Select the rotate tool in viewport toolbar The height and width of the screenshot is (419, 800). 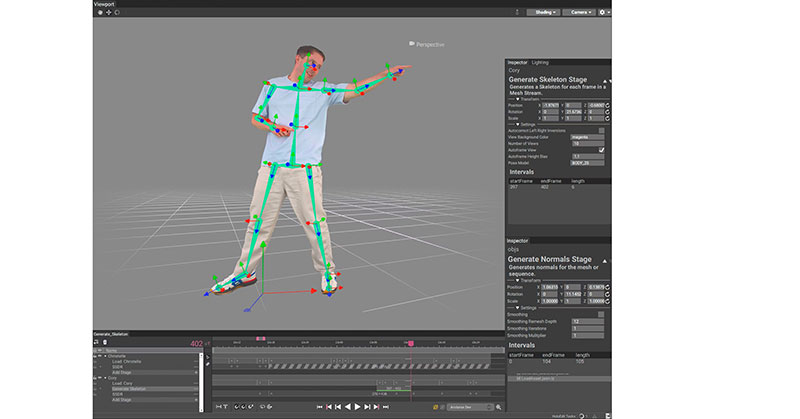(117, 13)
